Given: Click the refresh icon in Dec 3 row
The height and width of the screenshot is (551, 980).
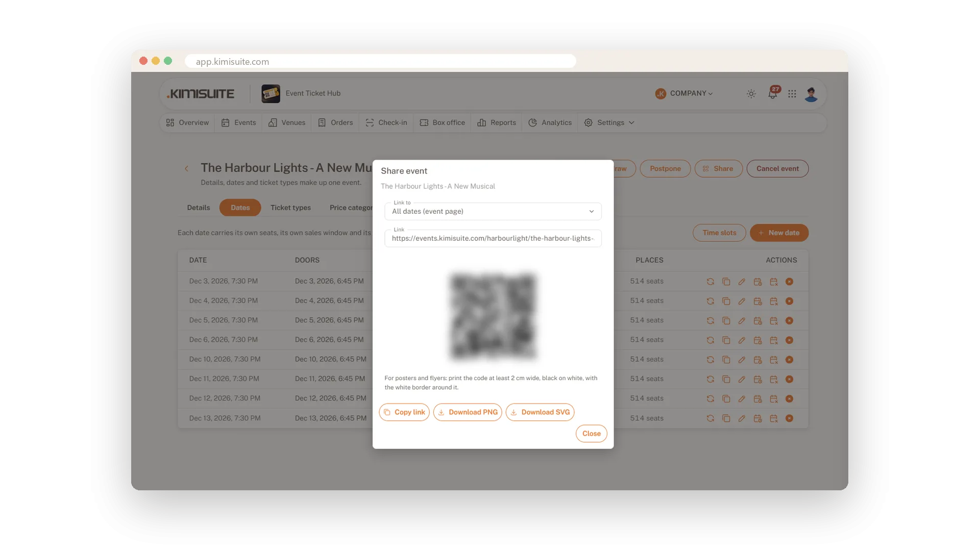Looking at the screenshot, I should (x=710, y=282).
